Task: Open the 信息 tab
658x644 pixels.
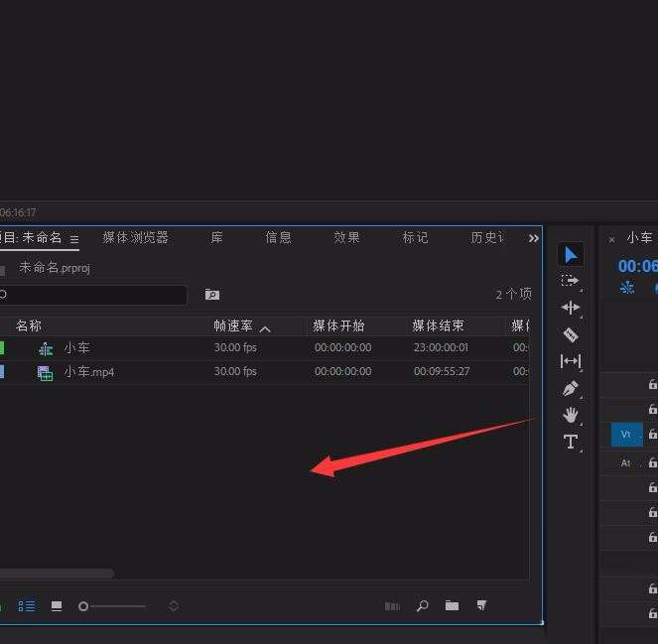Action: click(x=278, y=238)
